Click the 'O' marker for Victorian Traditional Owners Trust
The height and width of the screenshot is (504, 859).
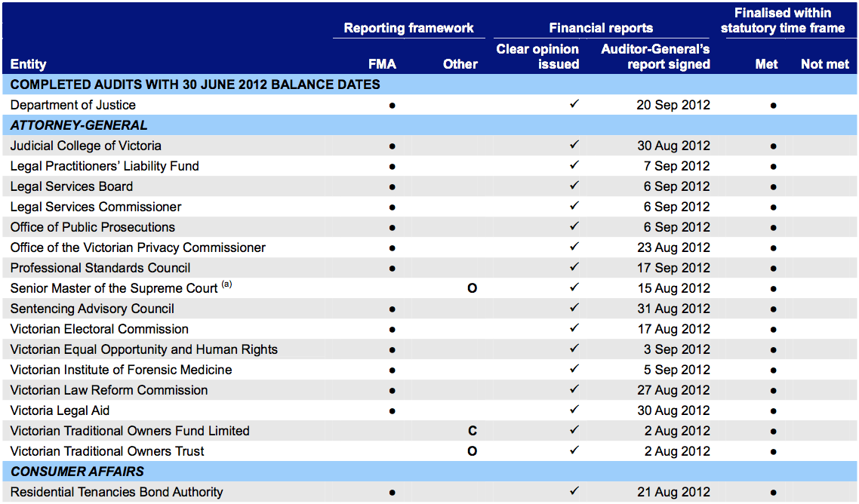point(473,451)
